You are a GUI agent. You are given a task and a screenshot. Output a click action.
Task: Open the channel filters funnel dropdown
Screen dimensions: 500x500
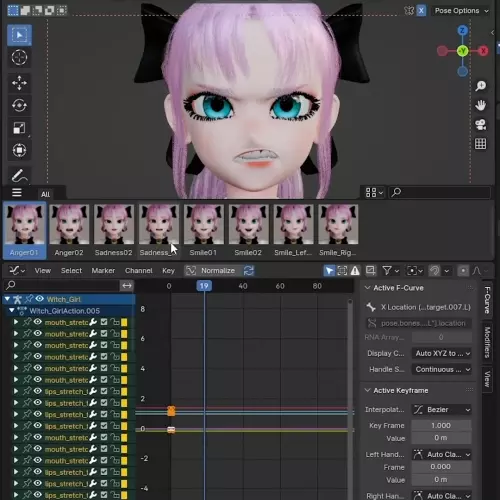point(390,270)
